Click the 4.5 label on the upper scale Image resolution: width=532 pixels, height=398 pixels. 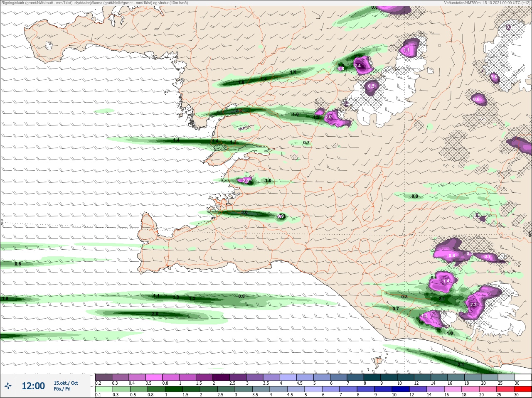pos(299,383)
